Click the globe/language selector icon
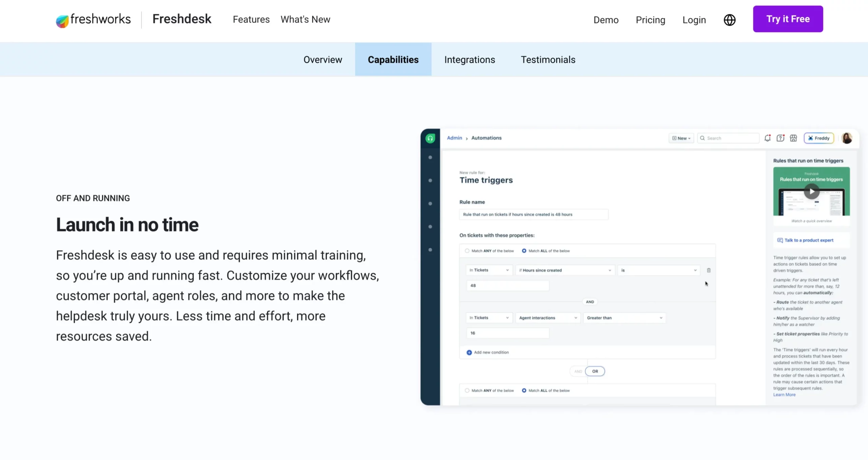Image resolution: width=868 pixels, height=460 pixels. (729, 20)
